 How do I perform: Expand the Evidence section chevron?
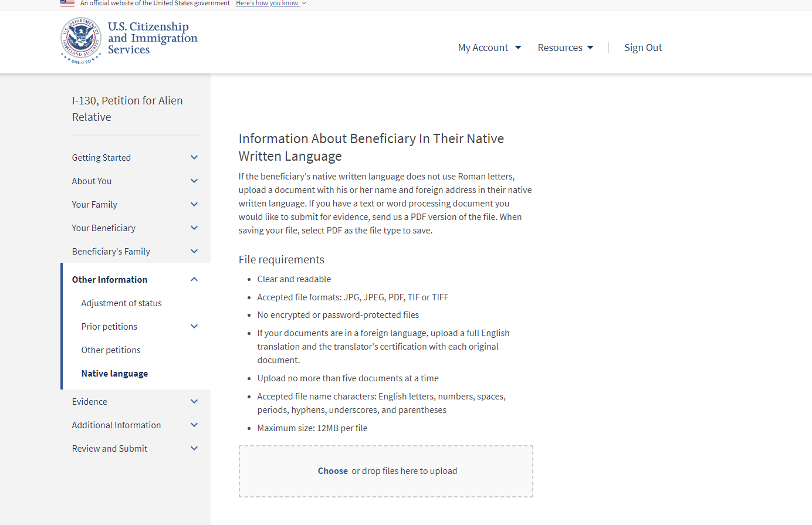pyautogui.click(x=194, y=401)
